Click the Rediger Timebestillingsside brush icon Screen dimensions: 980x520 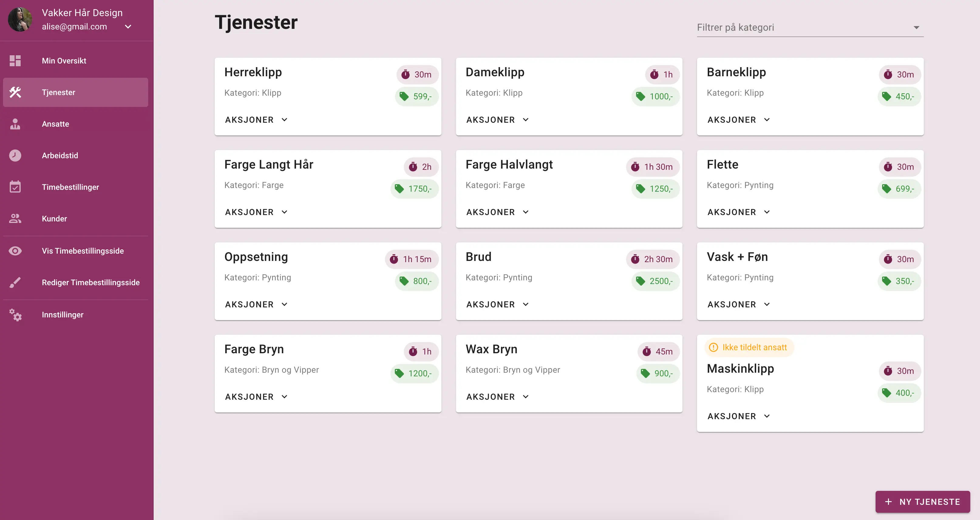click(15, 282)
